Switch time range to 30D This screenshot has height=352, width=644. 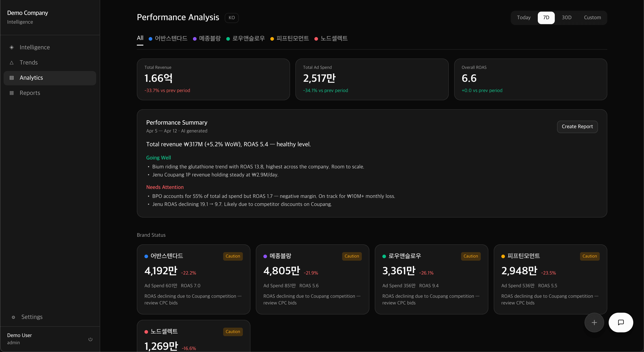pyautogui.click(x=567, y=17)
